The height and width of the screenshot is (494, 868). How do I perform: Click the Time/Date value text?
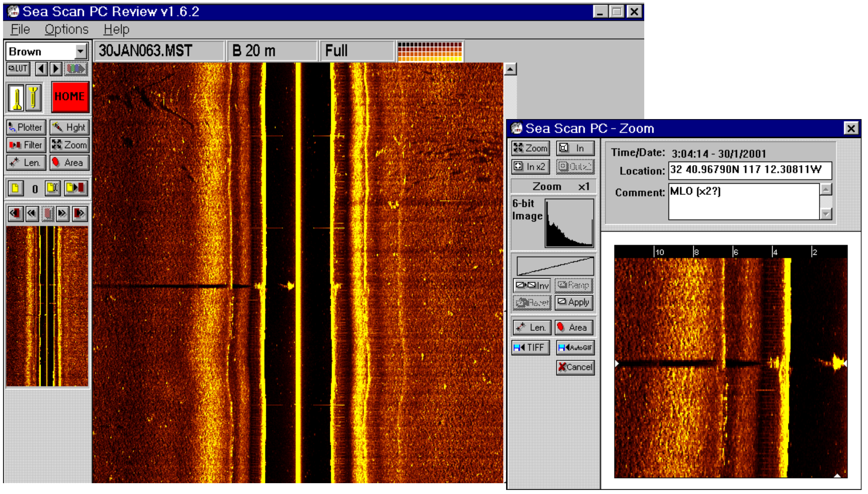click(x=719, y=154)
